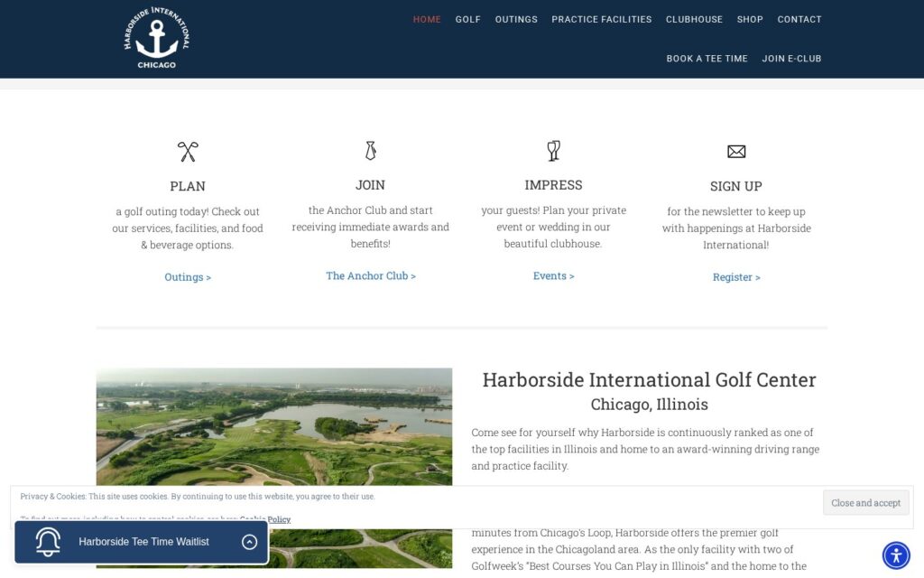Click the 'your guests! Plan your private' description
The image size is (924, 578).
click(553, 227)
